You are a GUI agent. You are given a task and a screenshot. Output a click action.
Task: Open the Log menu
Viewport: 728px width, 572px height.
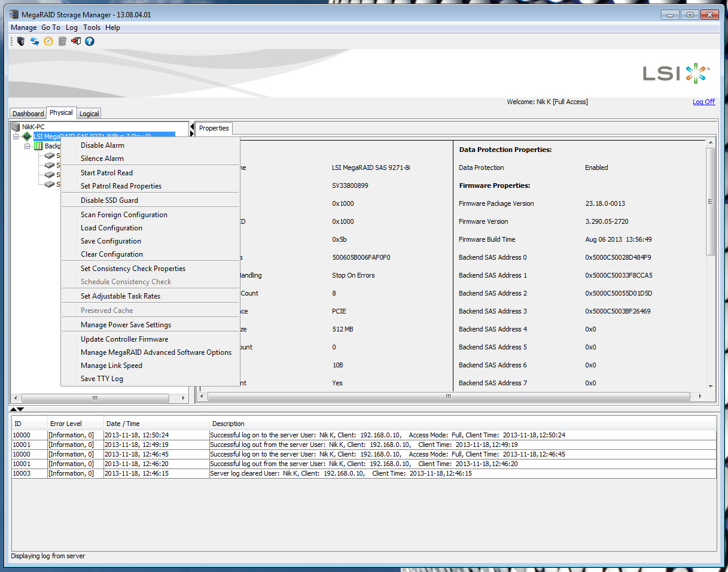pyautogui.click(x=72, y=28)
